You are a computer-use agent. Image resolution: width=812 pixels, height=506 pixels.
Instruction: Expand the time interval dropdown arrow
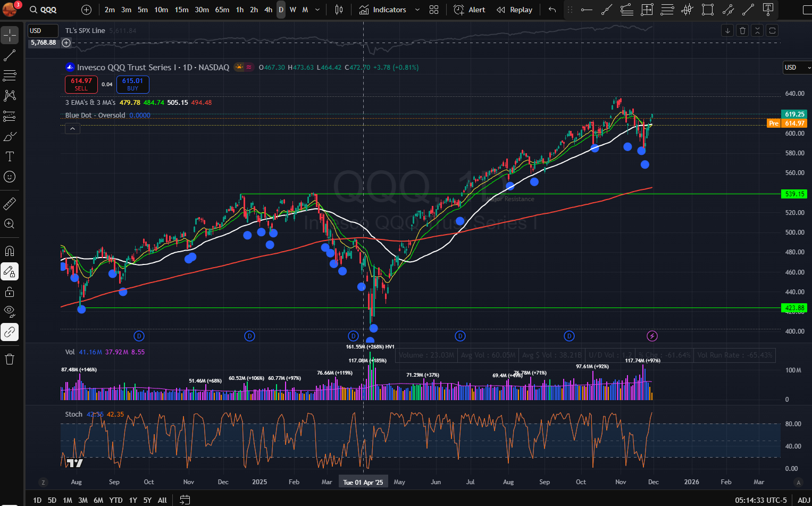(x=317, y=10)
